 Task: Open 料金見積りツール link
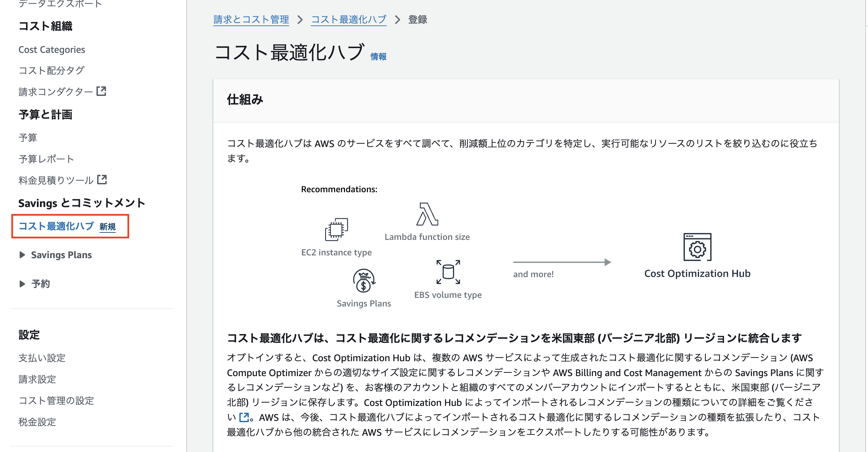click(x=56, y=180)
